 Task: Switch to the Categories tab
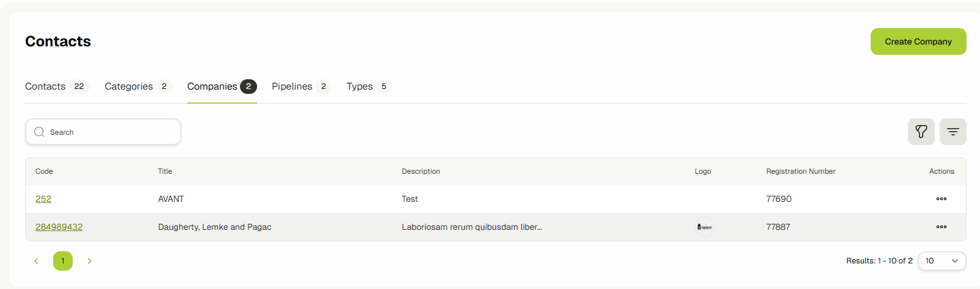click(129, 87)
